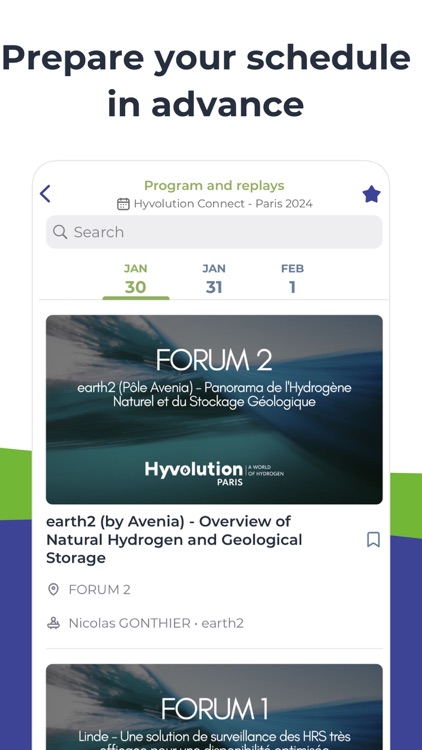Focus the Search input field
The height and width of the screenshot is (750, 422).
click(214, 232)
